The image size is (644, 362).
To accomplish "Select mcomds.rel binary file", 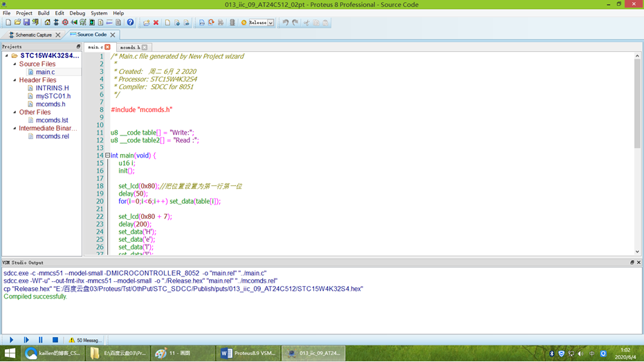I will [x=52, y=136].
